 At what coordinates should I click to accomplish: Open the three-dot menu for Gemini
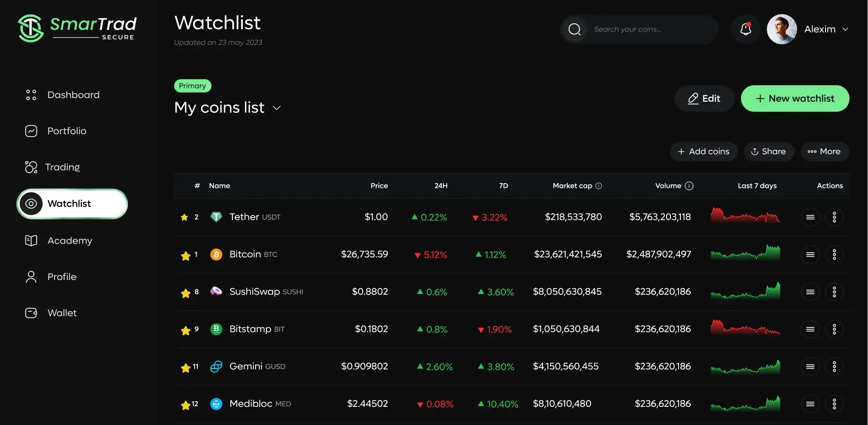pos(835,367)
